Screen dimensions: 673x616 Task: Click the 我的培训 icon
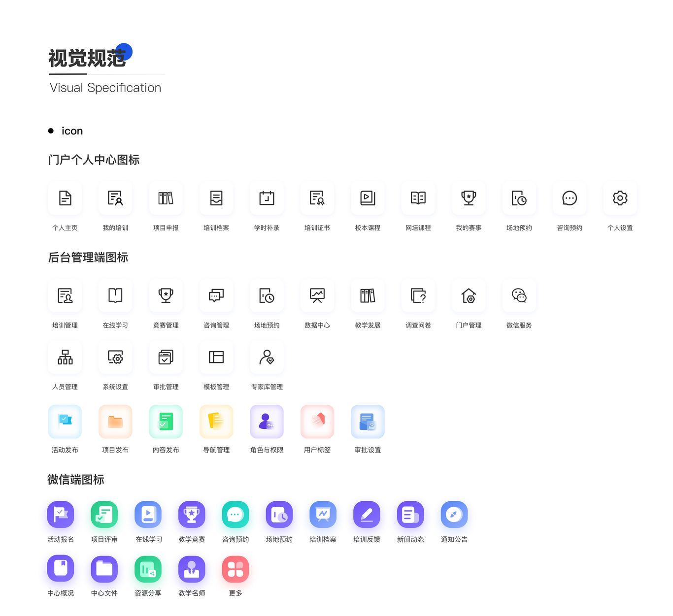coord(115,198)
